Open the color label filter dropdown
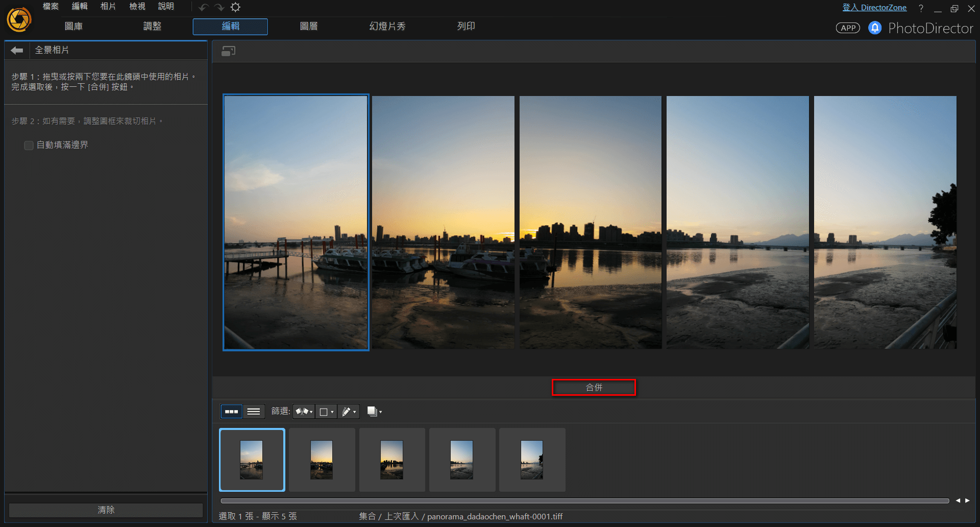980x527 pixels. (326, 412)
